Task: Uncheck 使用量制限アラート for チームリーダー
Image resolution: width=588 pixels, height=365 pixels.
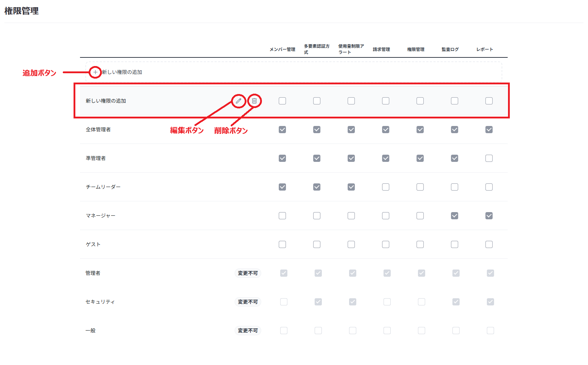Action: coord(351,187)
